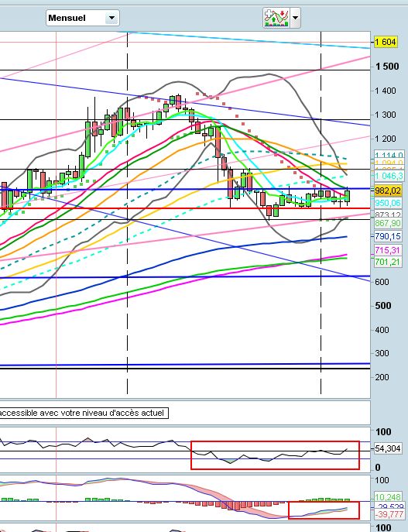This screenshot has width=408, height=532.
Task: Click the green 701,21 value label
Action: 388,262
